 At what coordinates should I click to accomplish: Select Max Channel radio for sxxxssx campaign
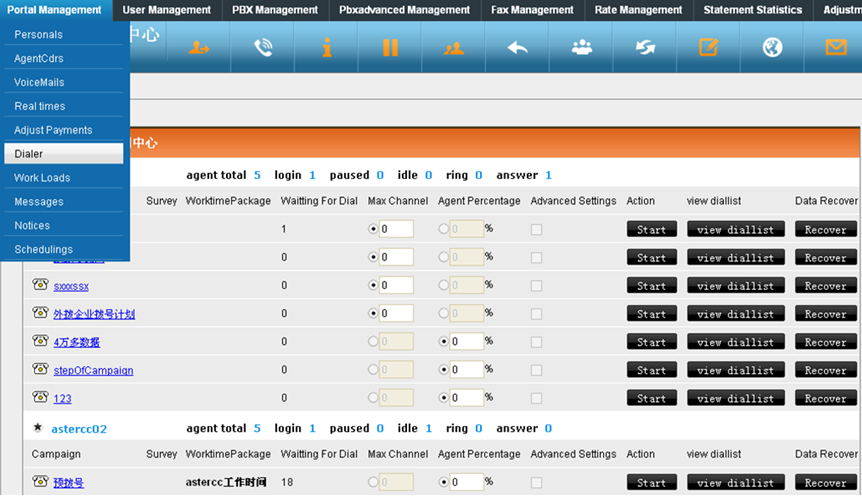[x=374, y=285]
